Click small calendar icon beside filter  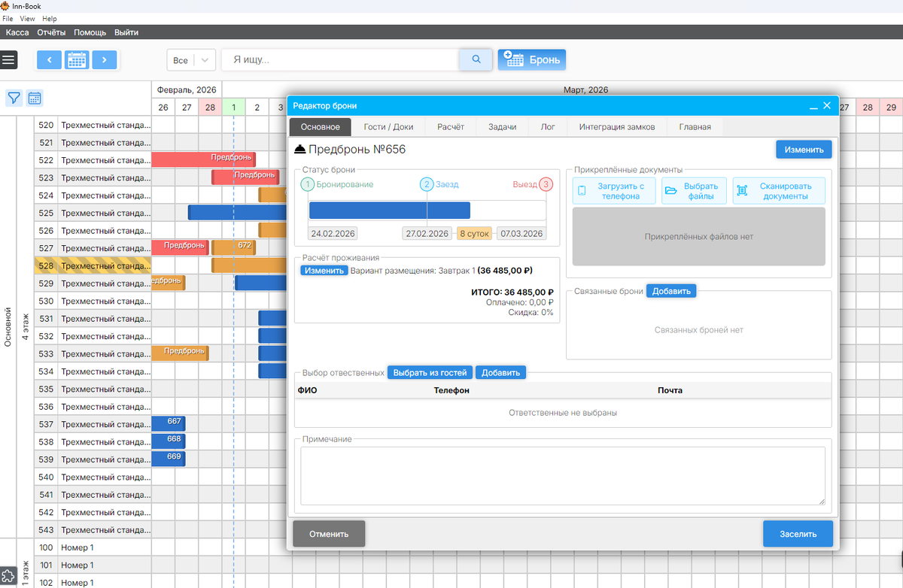(x=35, y=98)
